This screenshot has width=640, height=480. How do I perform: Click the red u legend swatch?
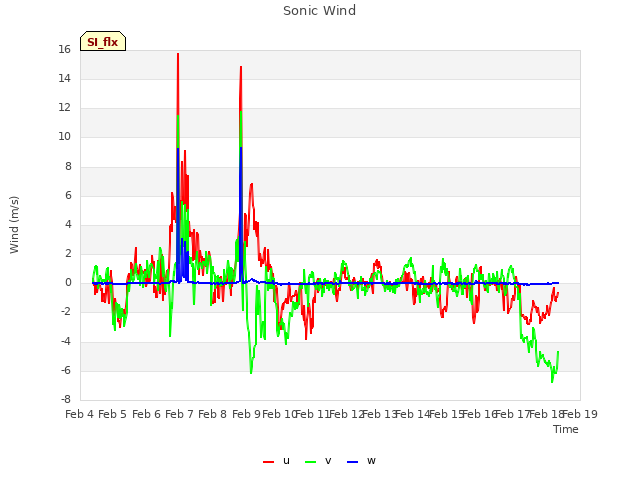pyautogui.click(x=269, y=462)
